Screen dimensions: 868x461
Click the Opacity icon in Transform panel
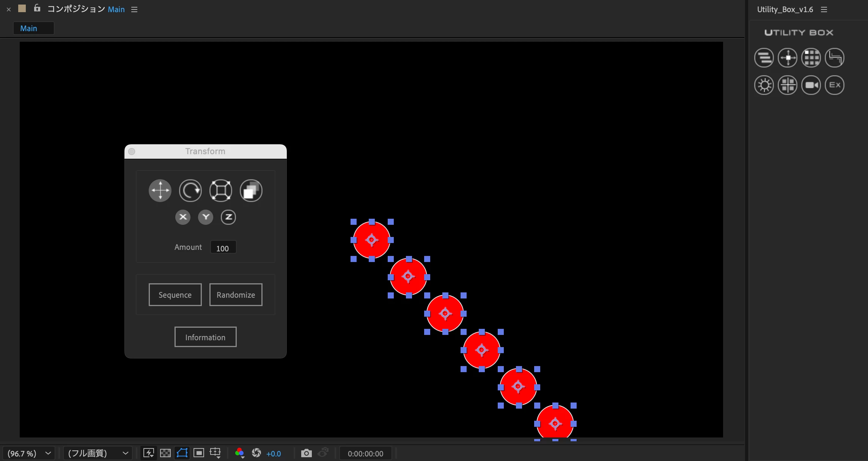pyautogui.click(x=251, y=191)
